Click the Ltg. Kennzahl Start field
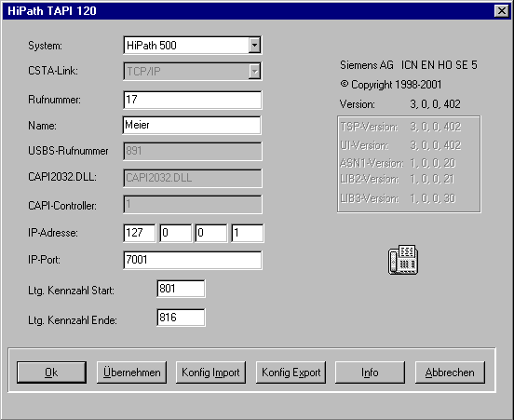Viewport: 514px width, 420px height. 181,289
